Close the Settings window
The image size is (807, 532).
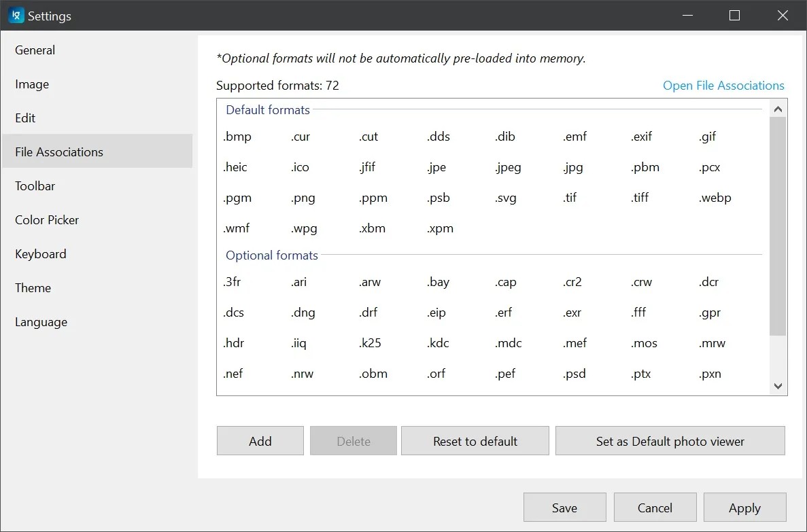pos(783,16)
